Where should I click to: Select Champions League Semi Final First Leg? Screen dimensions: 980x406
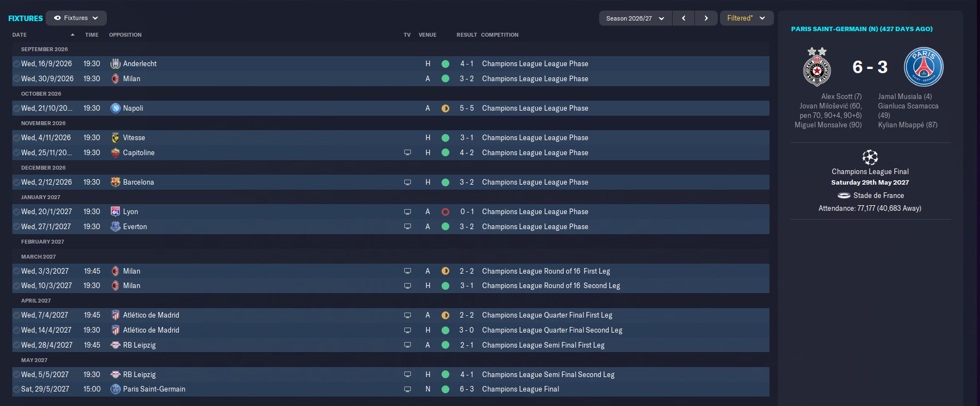tap(543, 345)
